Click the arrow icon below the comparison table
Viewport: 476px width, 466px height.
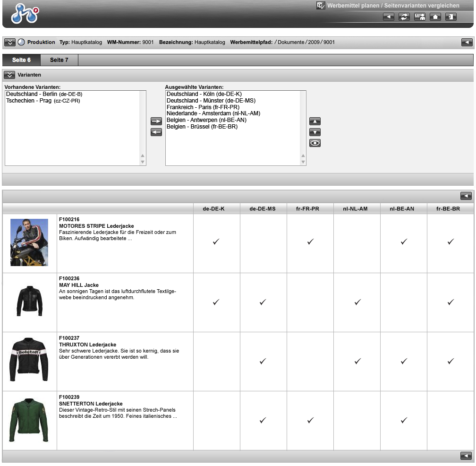point(466,456)
